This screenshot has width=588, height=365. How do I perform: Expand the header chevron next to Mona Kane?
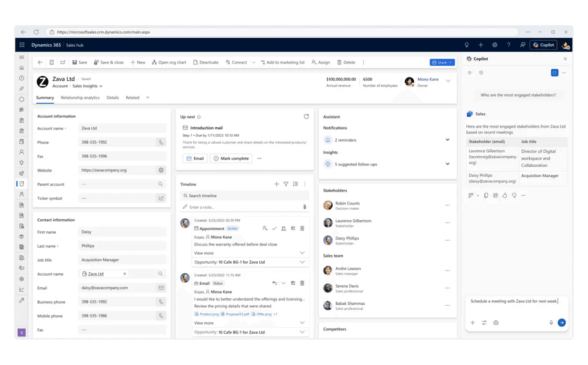click(448, 81)
